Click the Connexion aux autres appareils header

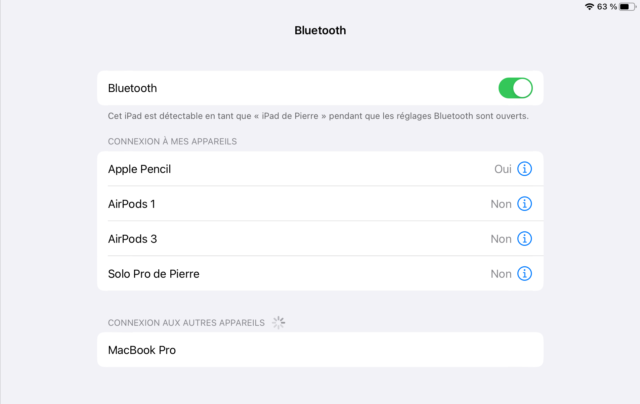click(186, 323)
